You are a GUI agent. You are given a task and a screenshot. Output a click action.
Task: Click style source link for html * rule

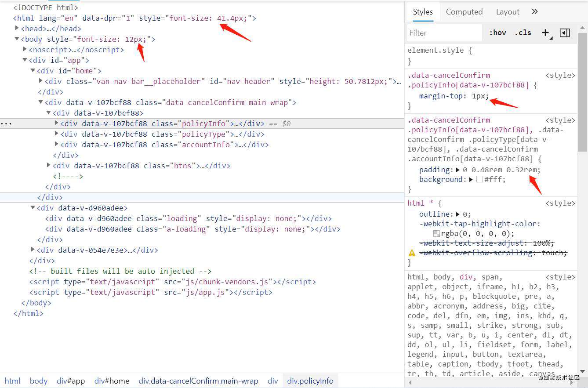(x=560, y=203)
